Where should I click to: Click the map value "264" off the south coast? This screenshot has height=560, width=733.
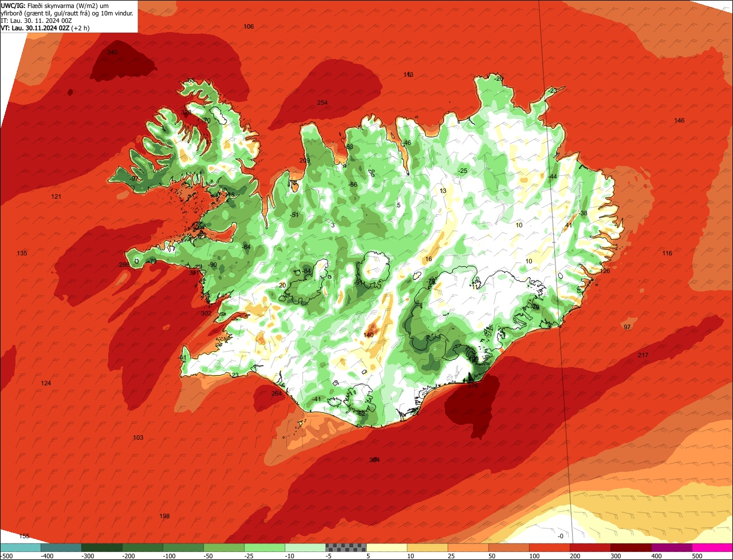[x=277, y=394]
